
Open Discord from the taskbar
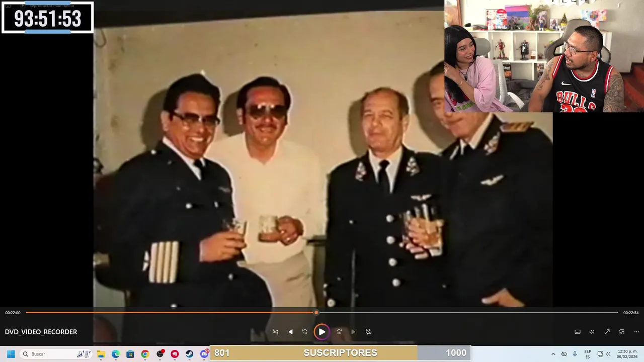coord(204,354)
